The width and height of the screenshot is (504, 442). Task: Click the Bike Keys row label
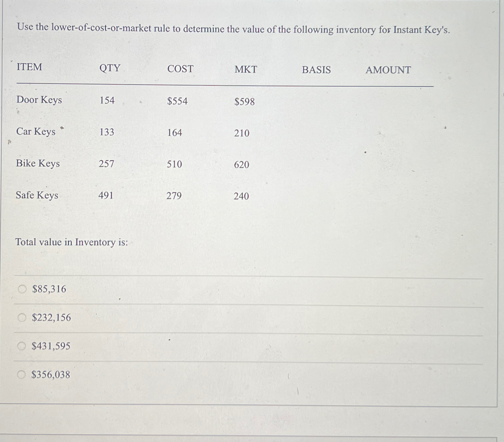[38, 164]
